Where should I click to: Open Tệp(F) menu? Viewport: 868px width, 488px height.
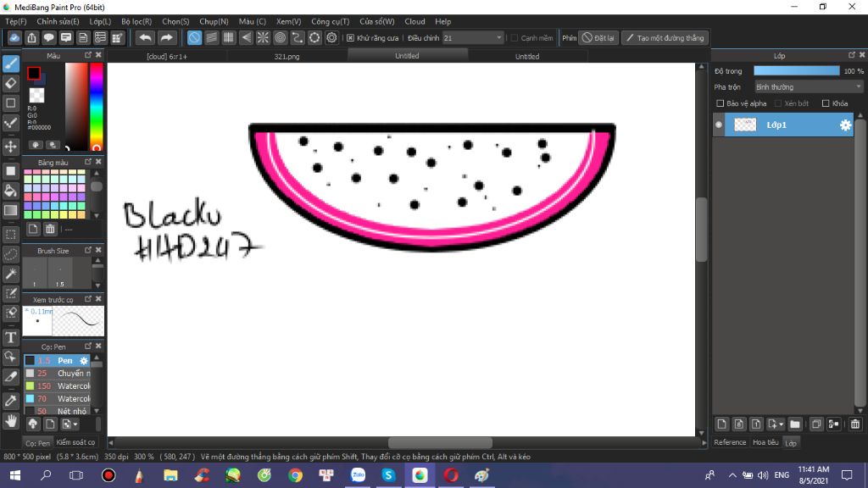[15, 21]
